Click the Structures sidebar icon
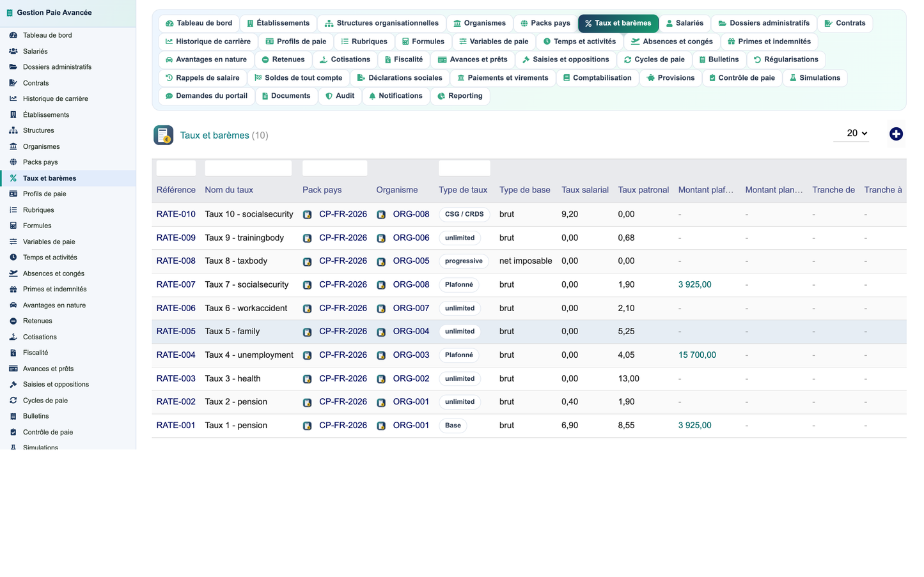The width and height of the screenshot is (924, 577). (x=13, y=130)
